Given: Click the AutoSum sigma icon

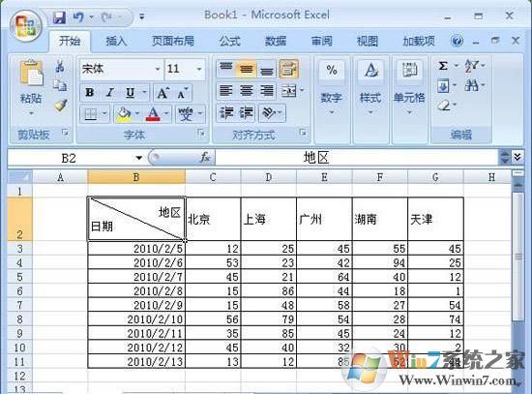Looking at the screenshot, I should (x=443, y=66).
